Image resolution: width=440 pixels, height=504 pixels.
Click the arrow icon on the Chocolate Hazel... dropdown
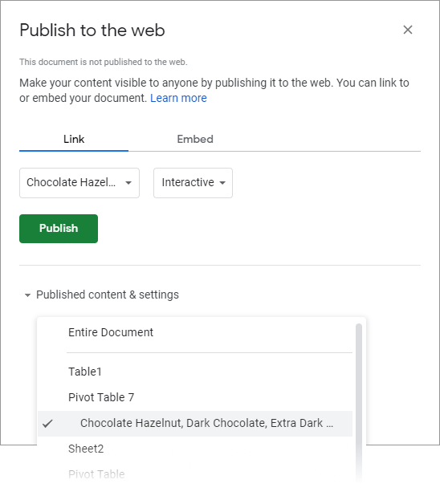point(128,183)
